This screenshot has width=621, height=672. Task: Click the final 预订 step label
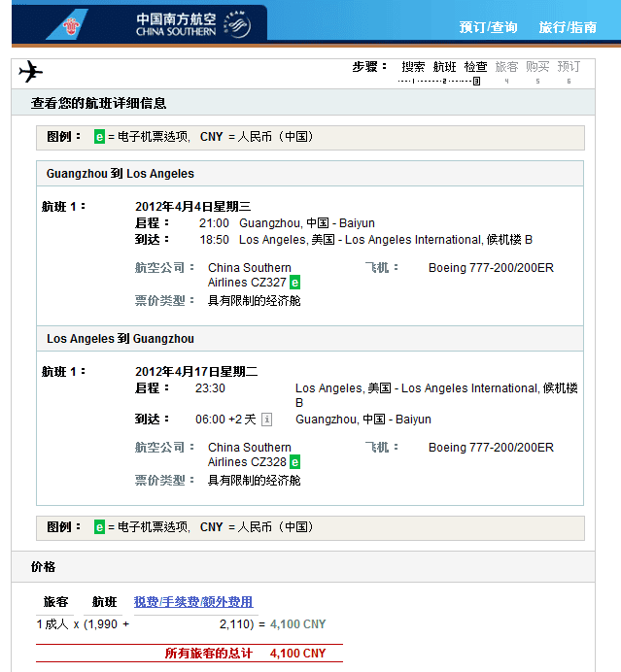click(x=569, y=67)
